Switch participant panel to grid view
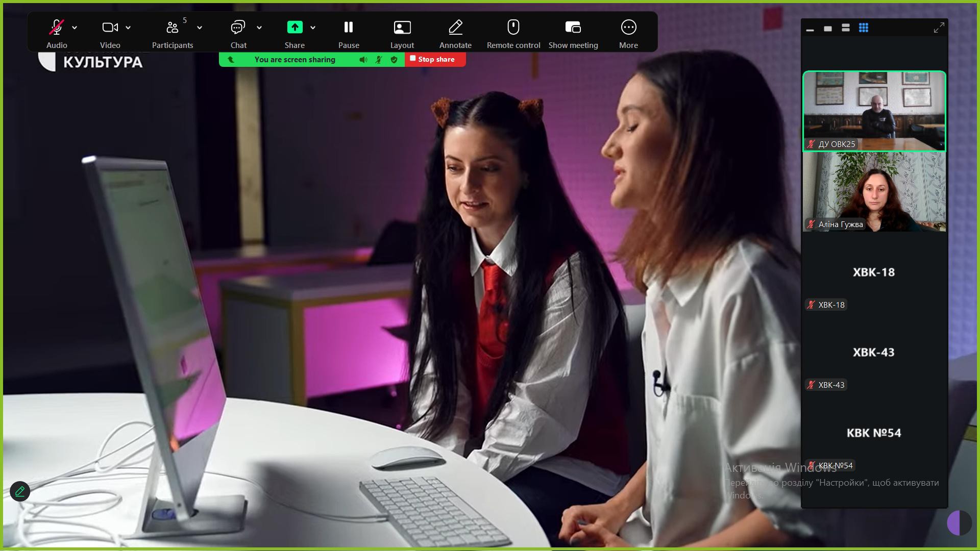Screen dimensions: 980x551 click(864, 28)
